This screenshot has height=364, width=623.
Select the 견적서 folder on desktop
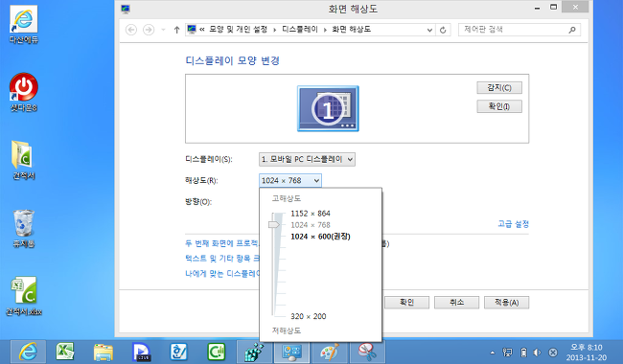[24, 160]
